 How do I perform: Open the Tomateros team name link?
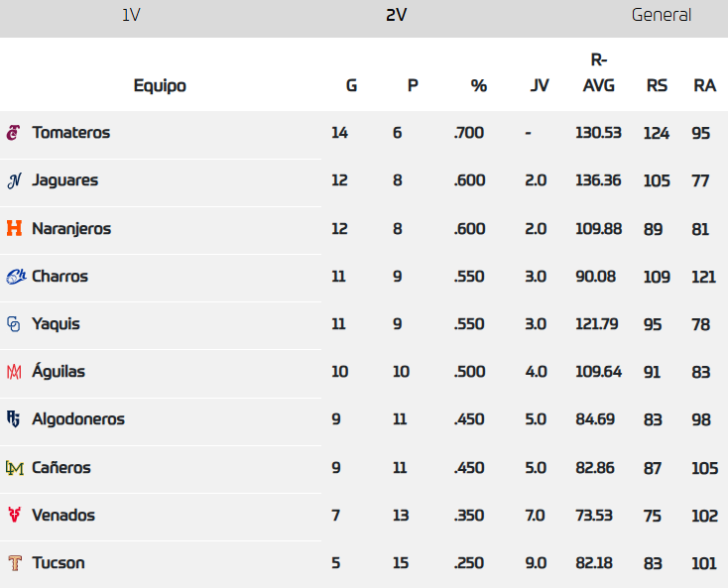click(70, 133)
